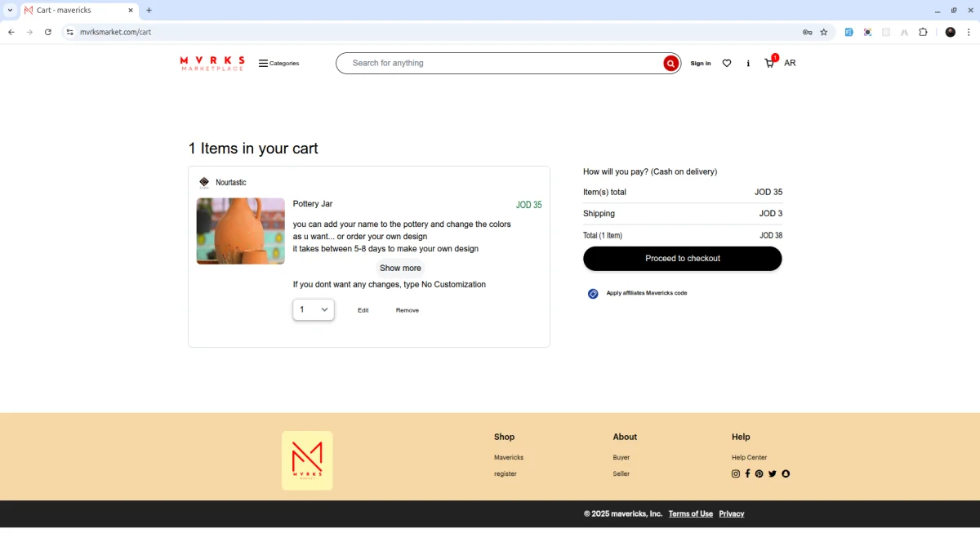Screen dimensions: 980x551
Task: Expand the description with Show more
Action: 400,268
